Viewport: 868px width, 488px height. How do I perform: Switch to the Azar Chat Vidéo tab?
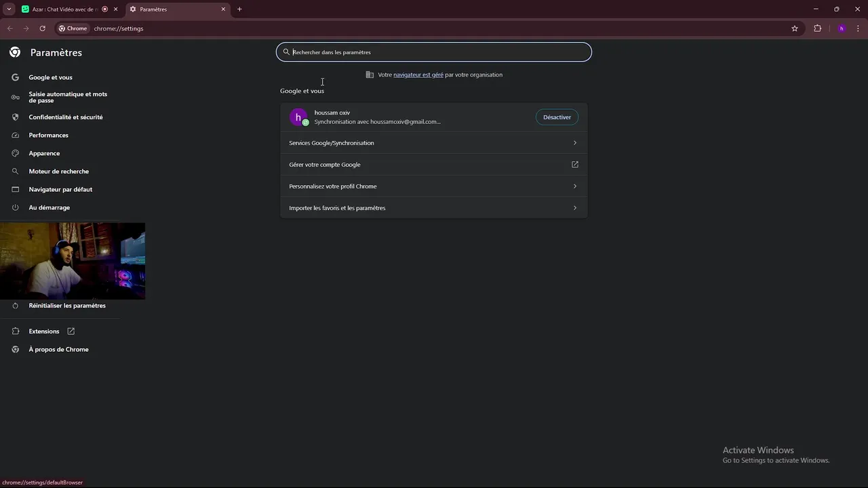coord(65,9)
